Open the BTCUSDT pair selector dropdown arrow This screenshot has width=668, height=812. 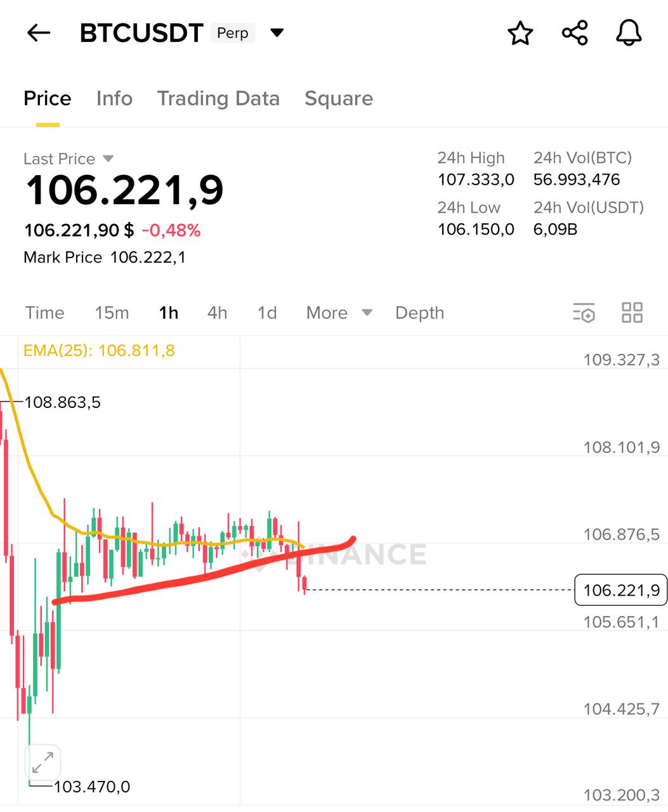[277, 33]
